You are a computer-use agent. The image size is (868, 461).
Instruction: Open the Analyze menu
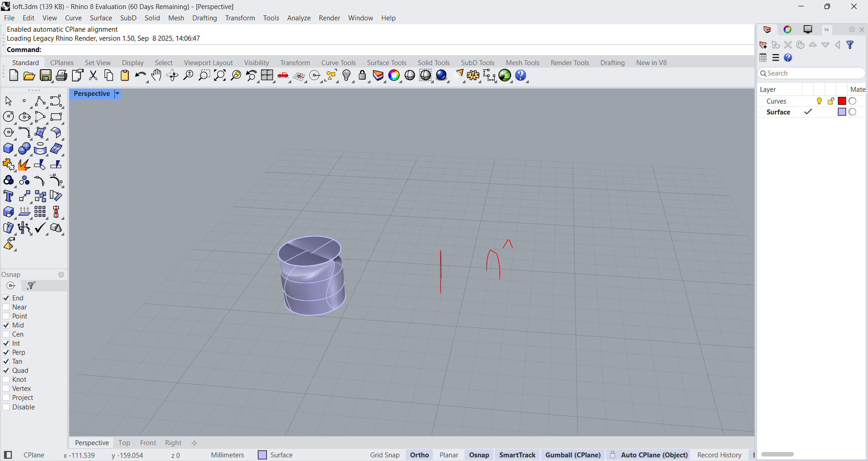pos(299,18)
